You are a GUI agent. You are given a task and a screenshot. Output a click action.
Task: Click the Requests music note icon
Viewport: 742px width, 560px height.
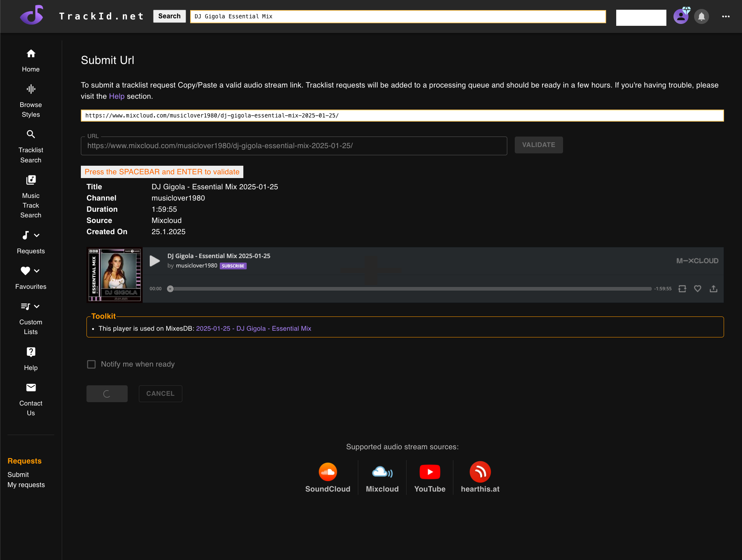[x=25, y=235]
